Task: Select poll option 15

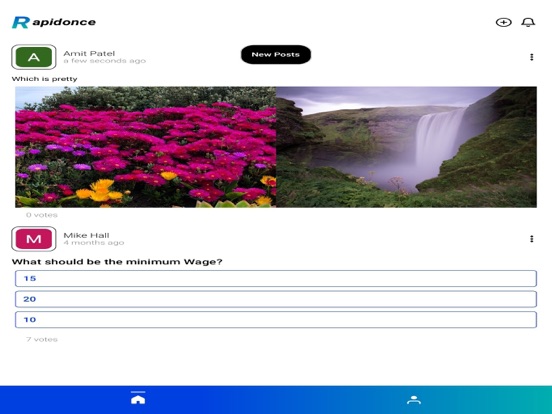Action: coord(276,278)
